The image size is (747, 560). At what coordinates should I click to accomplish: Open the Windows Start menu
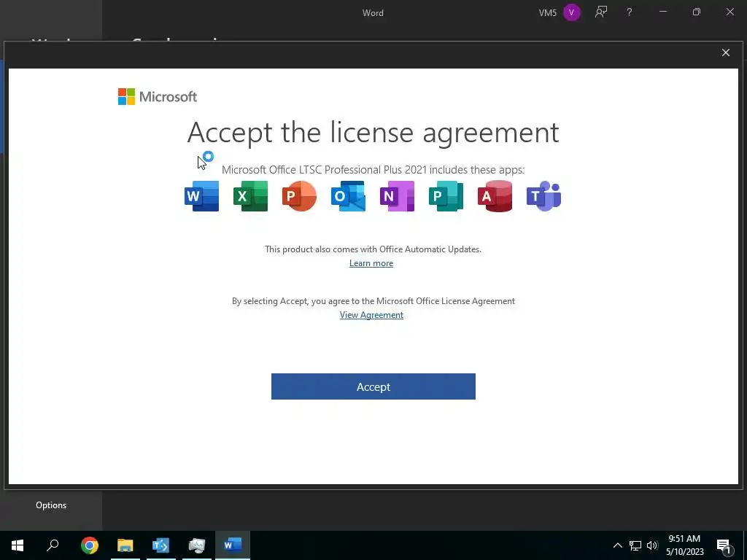[x=18, y=545]
